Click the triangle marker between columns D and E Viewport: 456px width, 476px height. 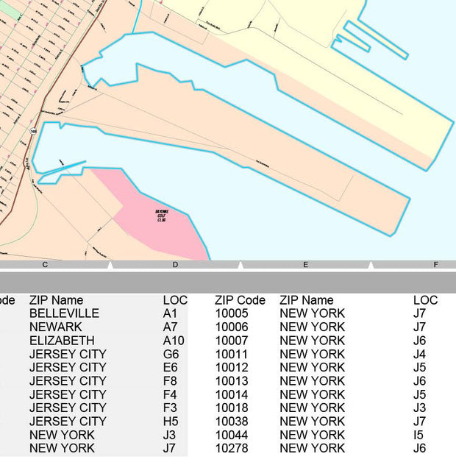[241, 265]
